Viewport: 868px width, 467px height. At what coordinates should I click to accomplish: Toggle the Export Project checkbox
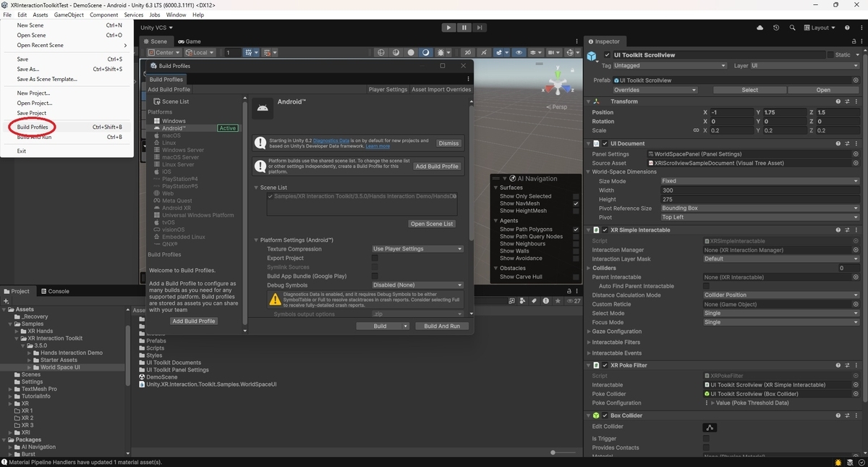375,258
